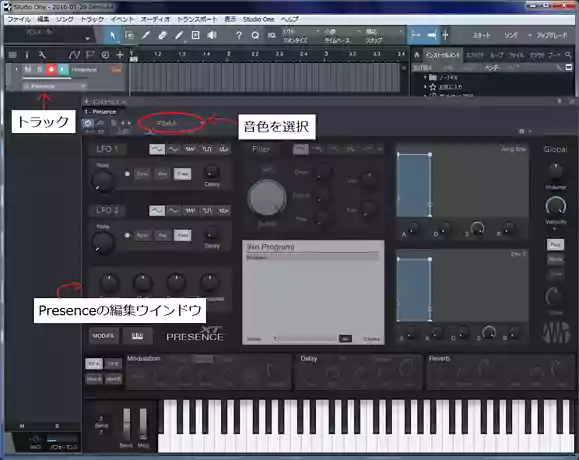This screenshot has height=460, width=579.
Task: Select the Arrow tool in the toolbar
Action: point(113,35)
